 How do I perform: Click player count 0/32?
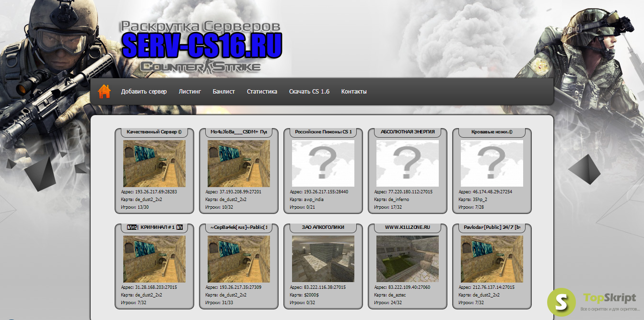pyautogui.click(x=312, y=303)
